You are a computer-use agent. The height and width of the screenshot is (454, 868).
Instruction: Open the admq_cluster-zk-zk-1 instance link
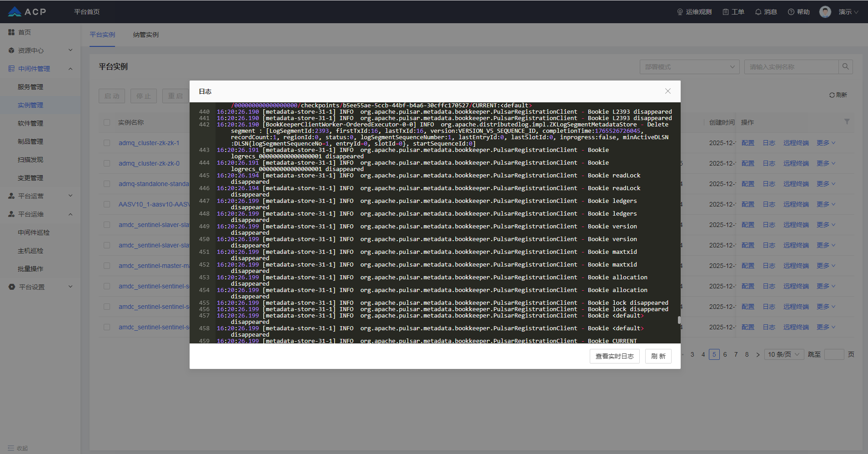[x=149, y=143]
